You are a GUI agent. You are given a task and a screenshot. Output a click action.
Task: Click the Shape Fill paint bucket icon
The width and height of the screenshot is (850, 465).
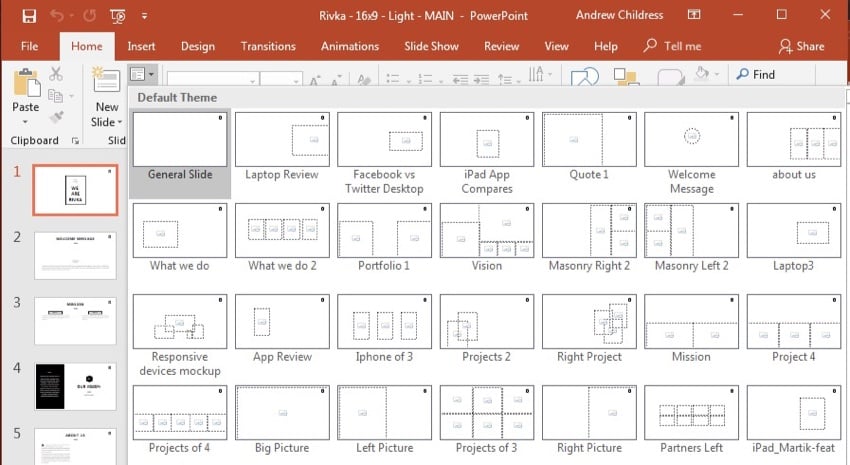click(x=702, y=73)
